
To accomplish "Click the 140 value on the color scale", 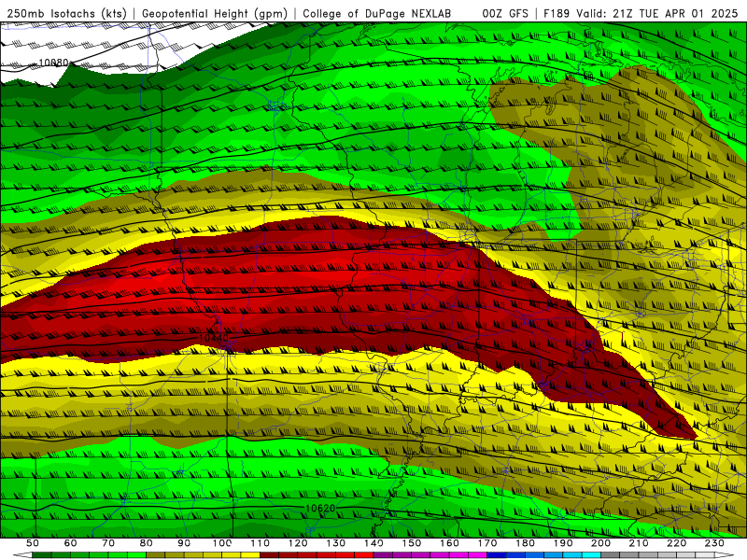I will 374,543.
